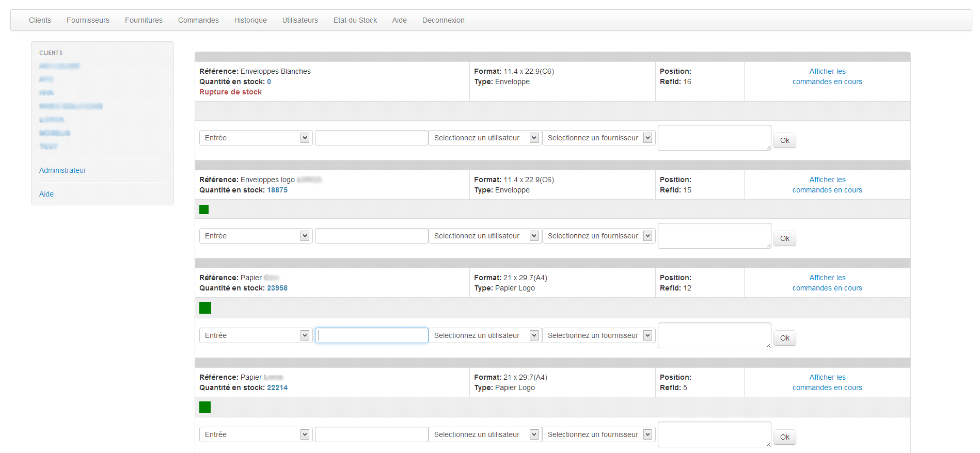This screenshot has height=453, width=980.
Task: Open supplier selector for RefId 12 row
Action: [x=598, y=335]
